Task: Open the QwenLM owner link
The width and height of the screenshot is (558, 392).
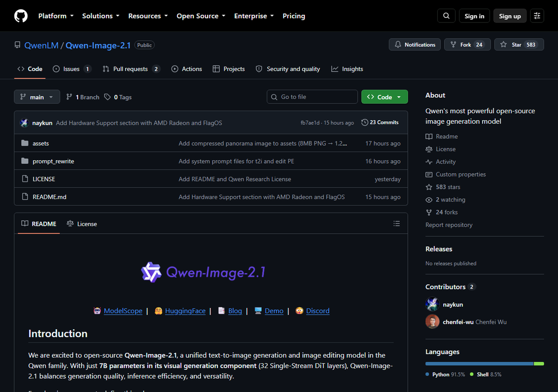Action: pyautogui.click(x=41, y=45)
